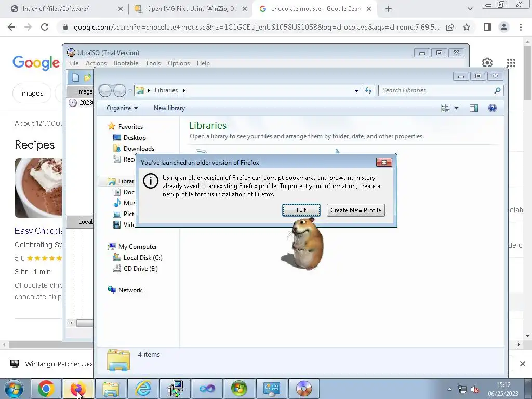The width and height of the screenshot is (532, 399).
Task: Close the chocolate mousse Google Search tab
Action: (x=369, y=9)
